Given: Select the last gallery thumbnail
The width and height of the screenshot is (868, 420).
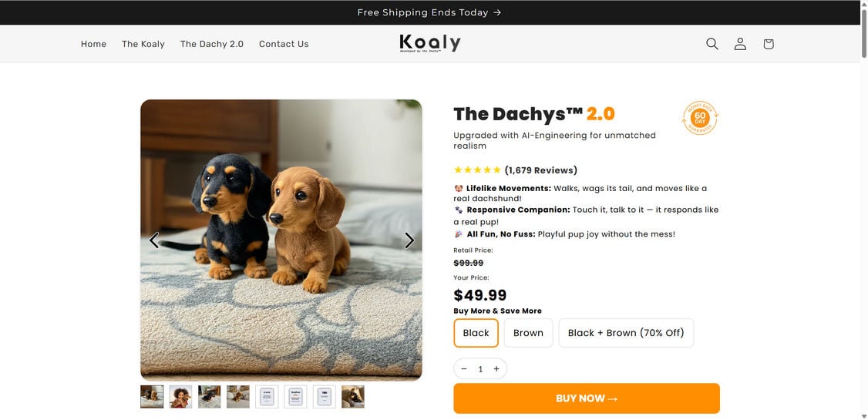Looking at the screenshot, I should click(353, 397).
